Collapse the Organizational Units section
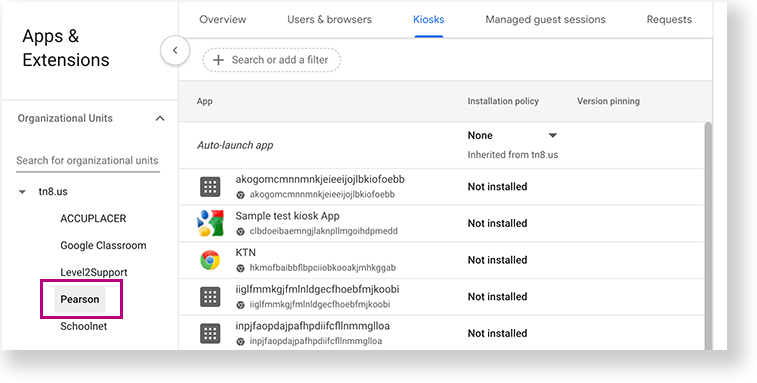This screenshot has height=383, width=757. [160, 118]
